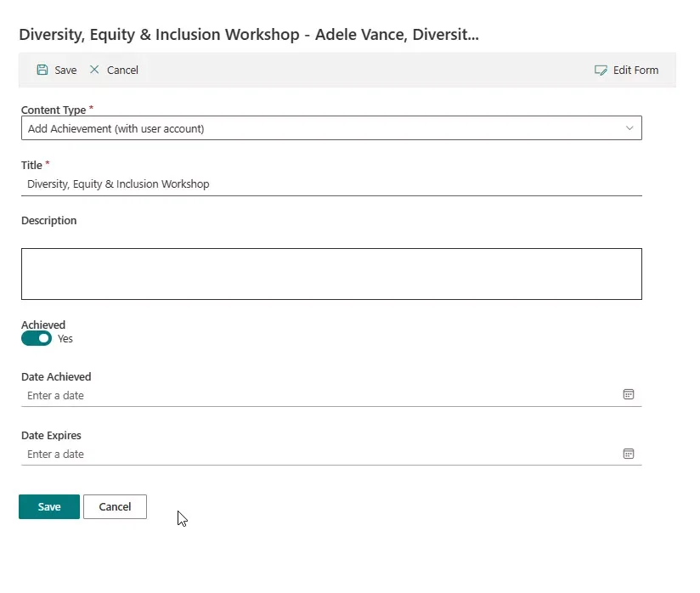This screenshot has width=700, height=593.
Task: Click the 'Content Type' field label
Action: coord(54,110)
